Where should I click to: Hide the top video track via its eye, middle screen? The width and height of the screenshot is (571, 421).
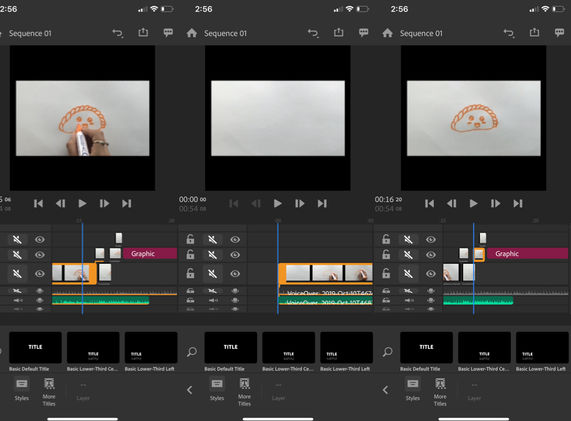click(235, 239)
